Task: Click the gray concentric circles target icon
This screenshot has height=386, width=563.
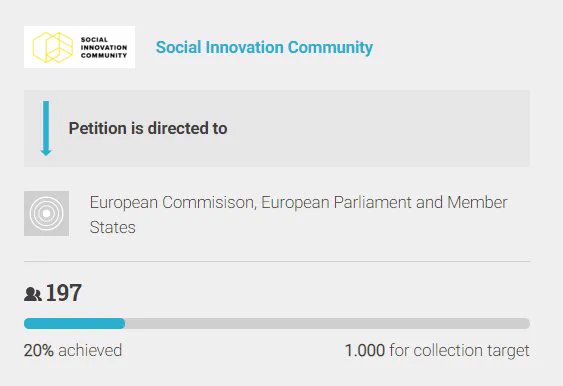Action: click(46, 213)
